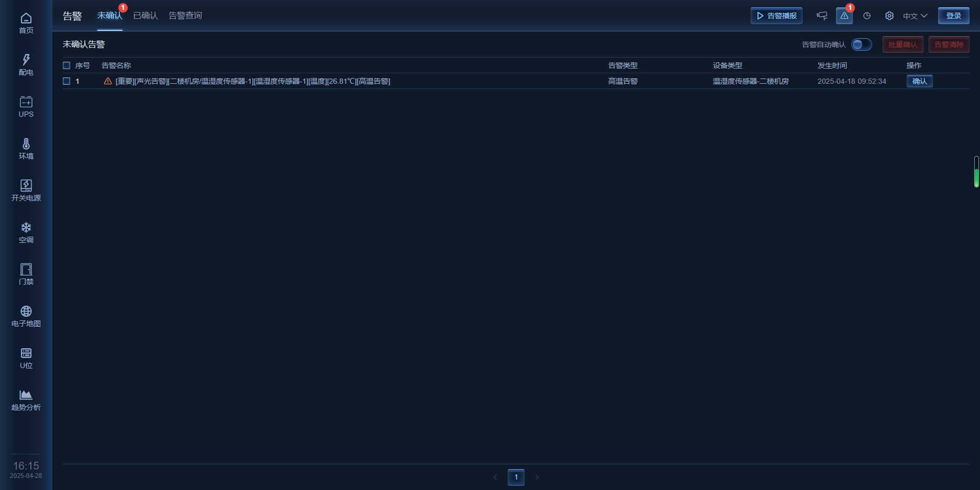Select the checkbox for alarm row 1
980x490 pixels.
[66, 81]
